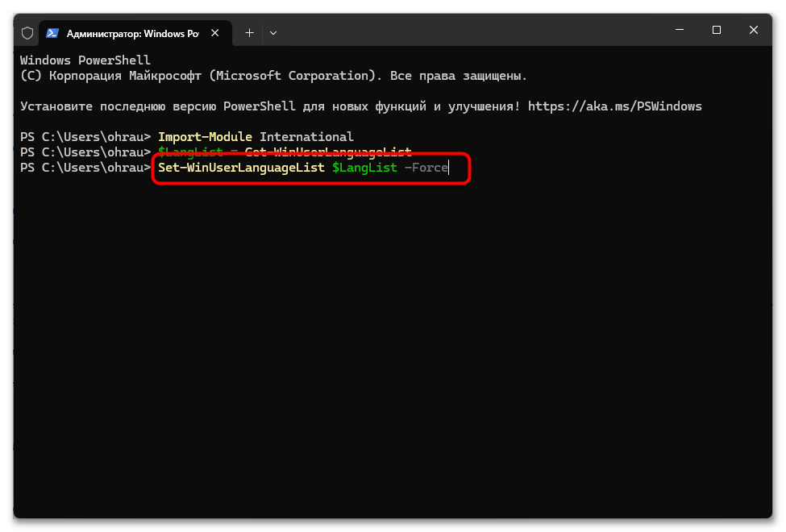Click the '$LangList' variable in the last line
The image size is (786, 532).
coord(364,168)
